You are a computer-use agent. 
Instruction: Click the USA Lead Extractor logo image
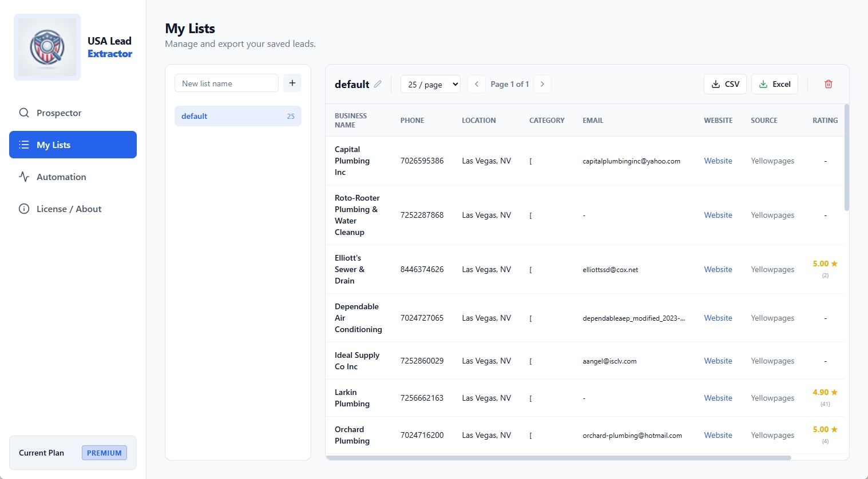pos(47,47)
